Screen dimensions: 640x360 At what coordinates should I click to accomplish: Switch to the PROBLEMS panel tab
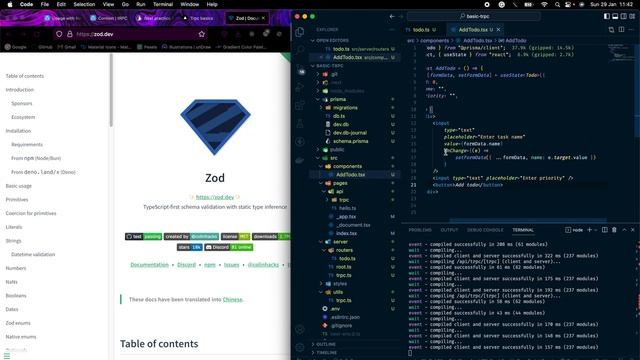click(x=420, y=230)
